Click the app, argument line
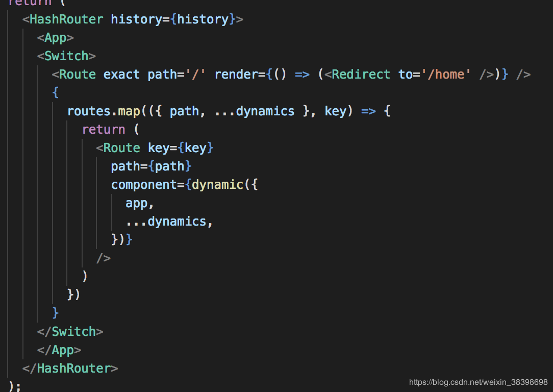Viewport: 553px width, 392px height. coord(140,204)
